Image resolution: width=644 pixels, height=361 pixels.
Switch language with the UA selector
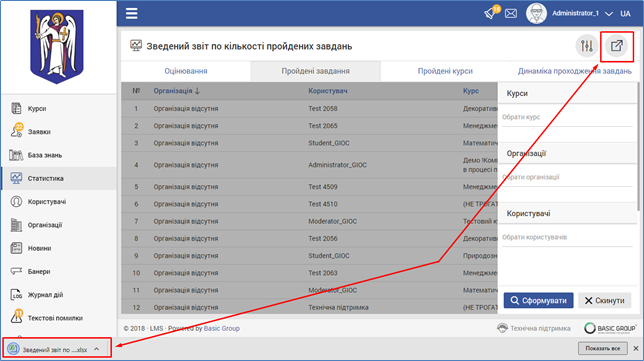click(625, 14)
